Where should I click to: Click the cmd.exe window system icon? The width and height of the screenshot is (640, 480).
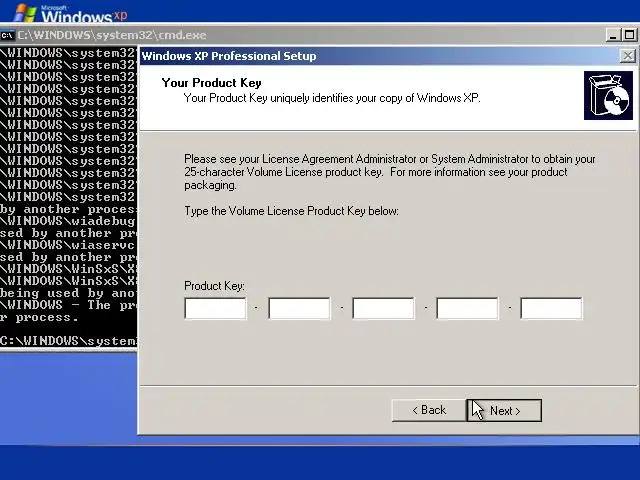tap(7, 36)
